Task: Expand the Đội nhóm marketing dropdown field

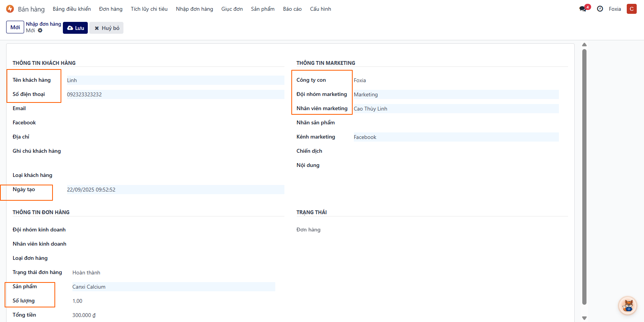Action: pos(455,94)
